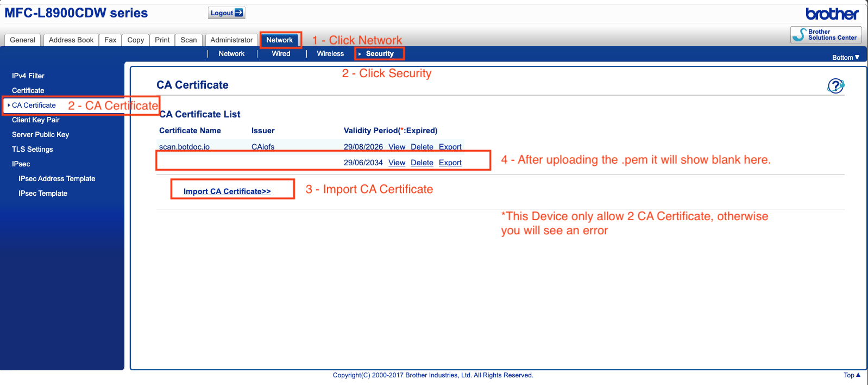Click the Logout button
This screenshot has width=868, height=385.
(227, 13)
